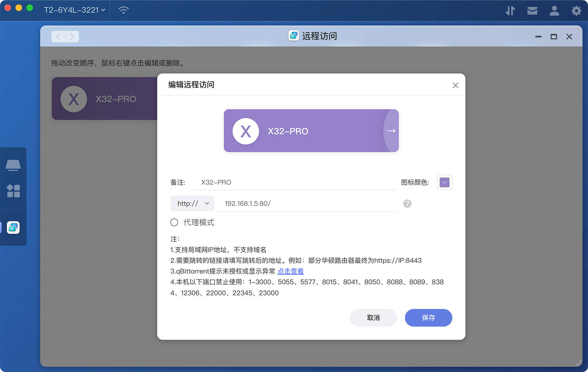The width and height of the screenshot is (588, 372).
Task: Open the icon color picker
Action: 445,182
